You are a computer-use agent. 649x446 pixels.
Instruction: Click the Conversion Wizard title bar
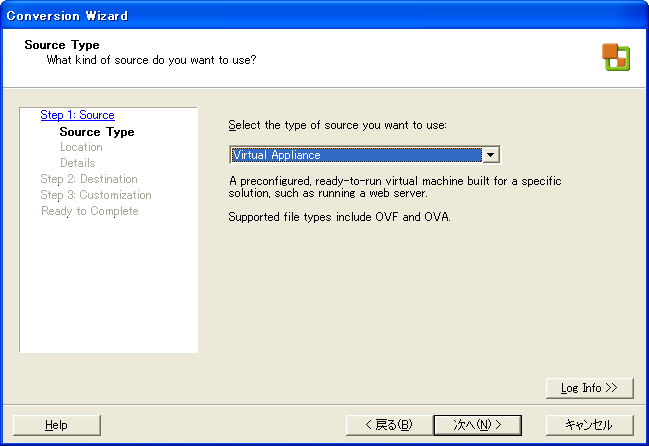[324, 15]
